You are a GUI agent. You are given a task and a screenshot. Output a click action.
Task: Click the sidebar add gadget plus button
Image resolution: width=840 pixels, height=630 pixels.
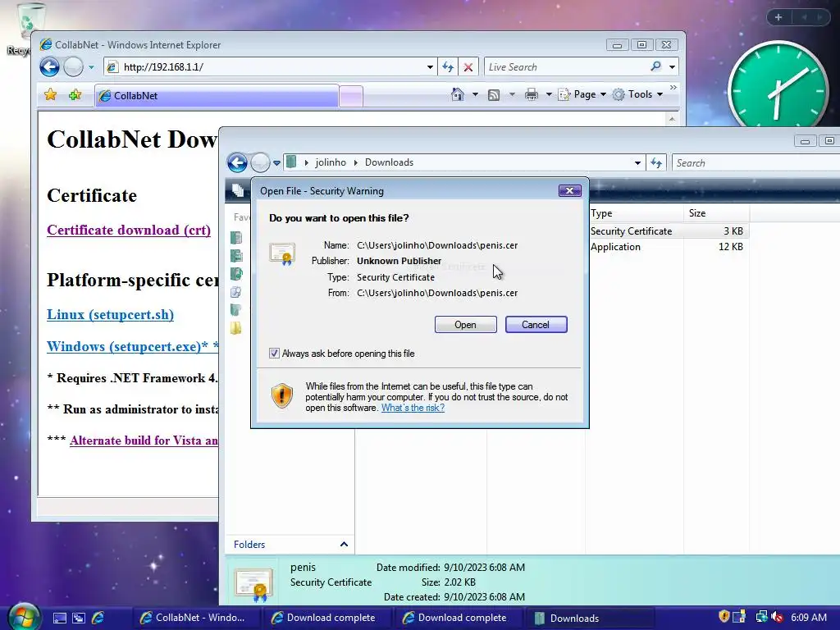[778, 17]
